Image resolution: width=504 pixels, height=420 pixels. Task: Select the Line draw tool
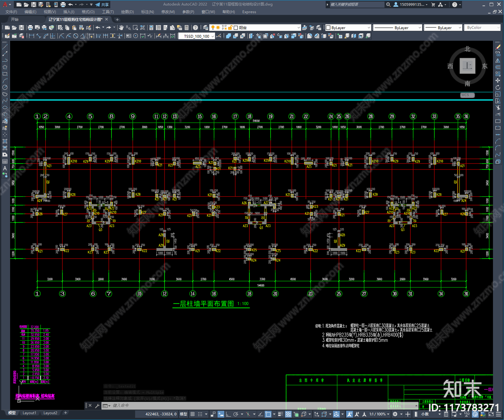click(x=5, y=47)
